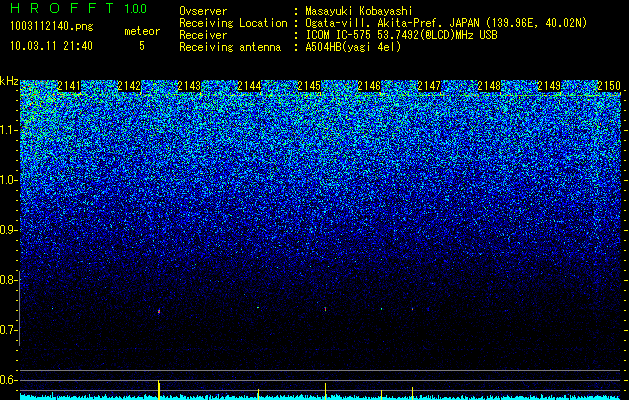This screenshot has width=629, height=400.
Task: Click the tallest yellow intensity spike after 2142
Action: [159, 390]
